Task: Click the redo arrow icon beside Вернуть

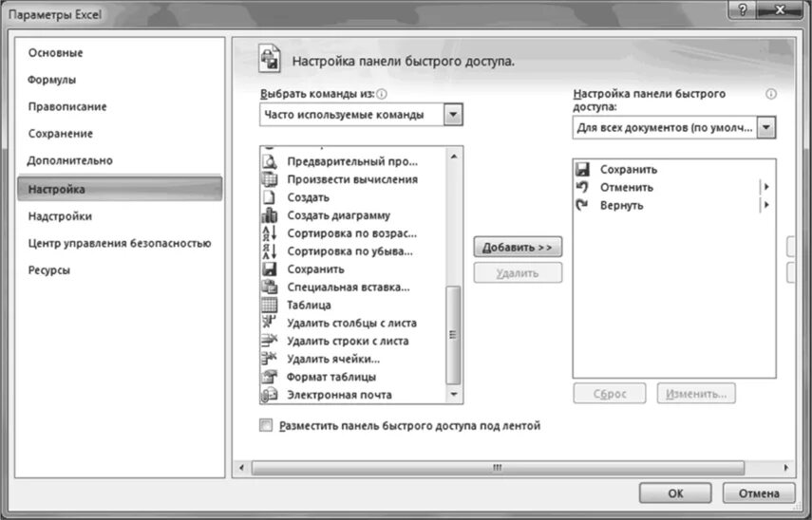Action: click(x=582, y=205)
